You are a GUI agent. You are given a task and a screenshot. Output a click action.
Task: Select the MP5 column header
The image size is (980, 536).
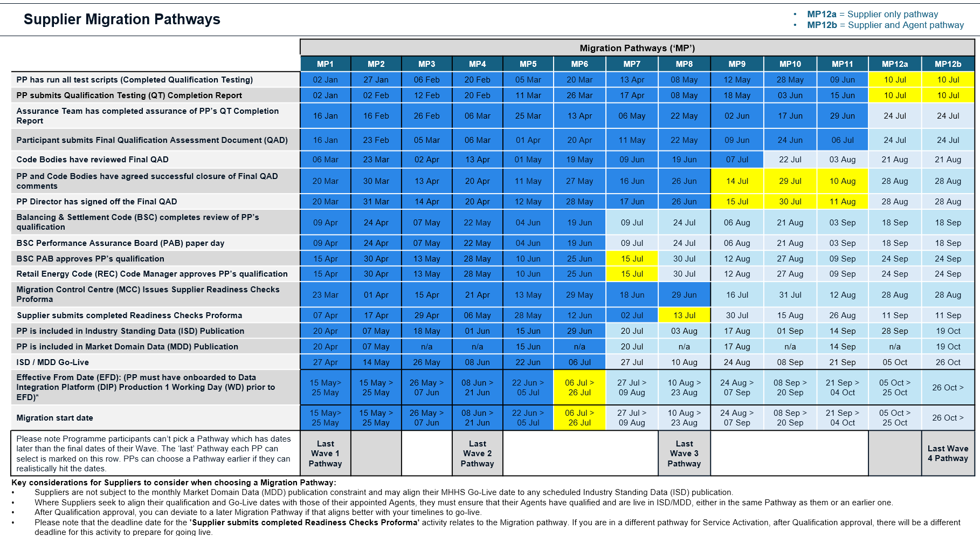click(x=528, y=64)
